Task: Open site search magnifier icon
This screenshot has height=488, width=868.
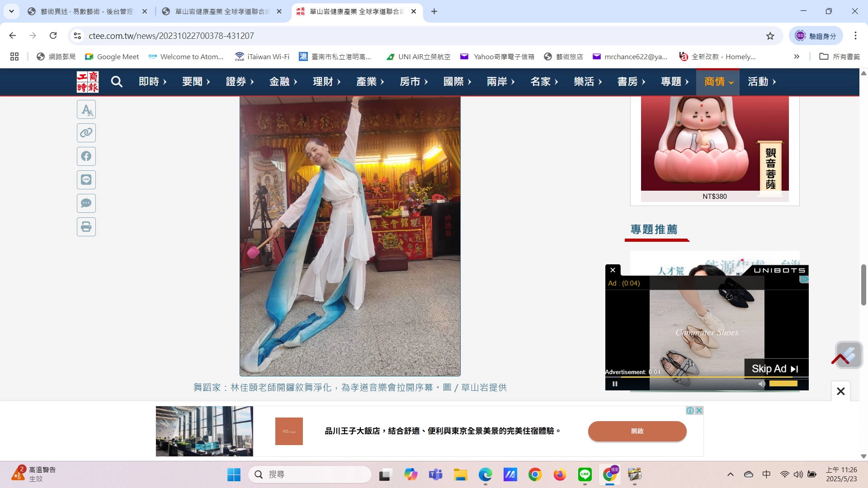Action: 117,82
